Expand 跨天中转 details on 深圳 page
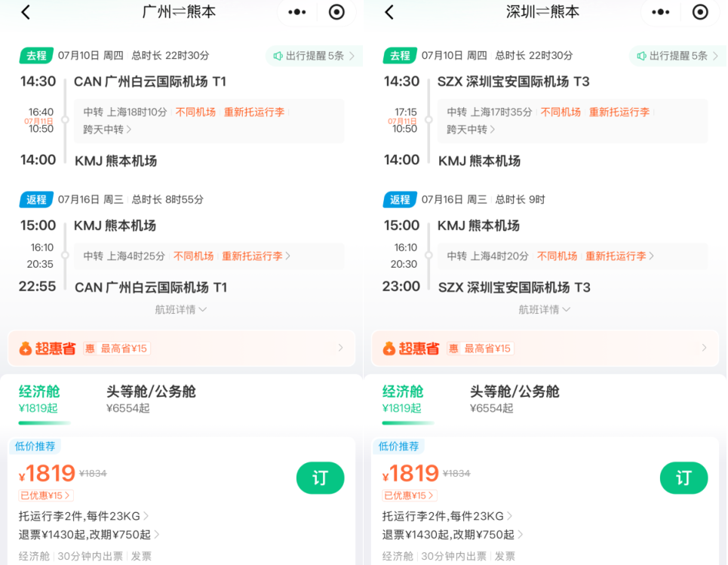Image resolution: width=728 pixels, height=565 pixels. [471, 130]
